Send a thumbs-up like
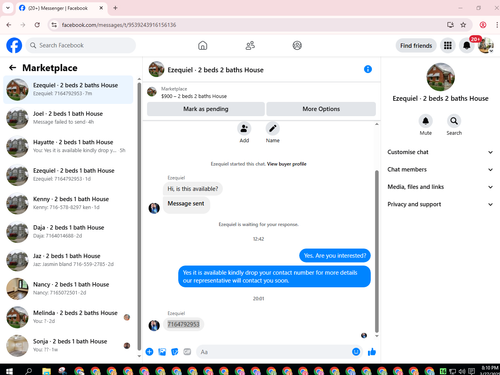The image size is (500, 375). pyautogui.click(x=372, y=352)
